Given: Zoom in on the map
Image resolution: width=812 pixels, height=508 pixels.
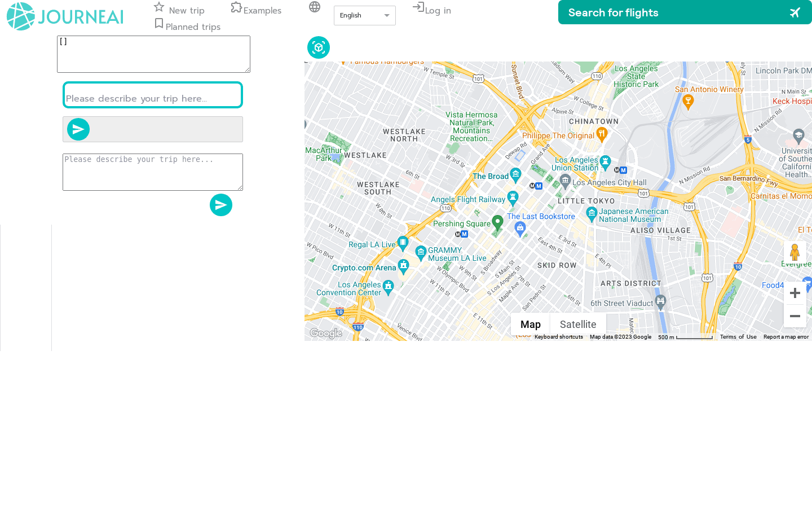Looking at the screenshot, I should 795,293.
